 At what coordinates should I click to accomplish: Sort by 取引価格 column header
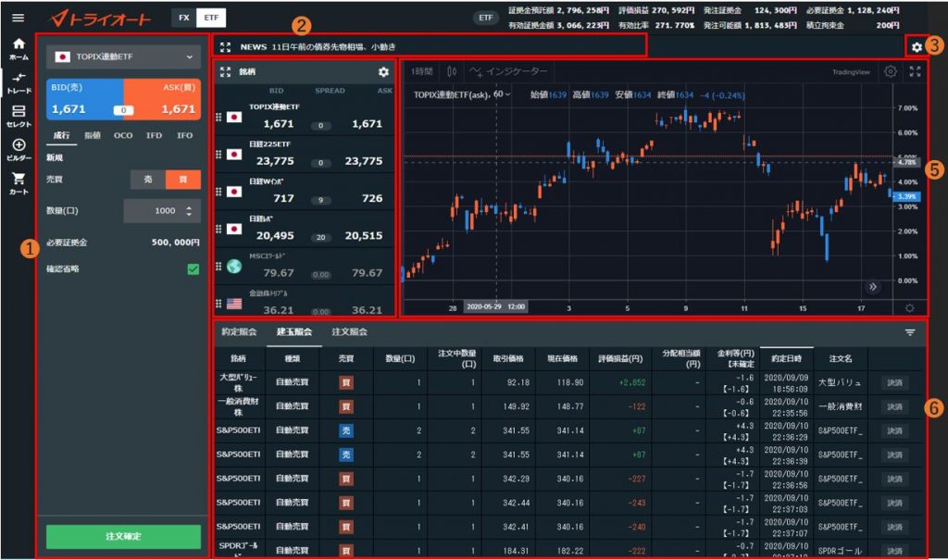[x=508, y=358]
